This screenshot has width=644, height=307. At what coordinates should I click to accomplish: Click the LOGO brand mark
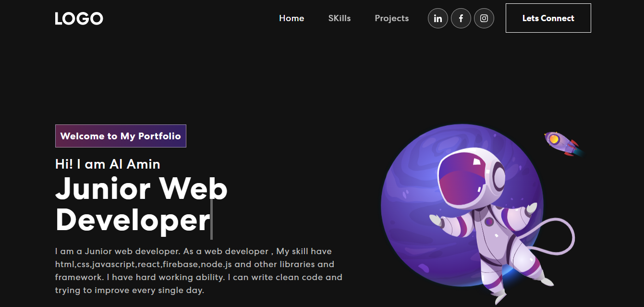(x=79, y=19)
